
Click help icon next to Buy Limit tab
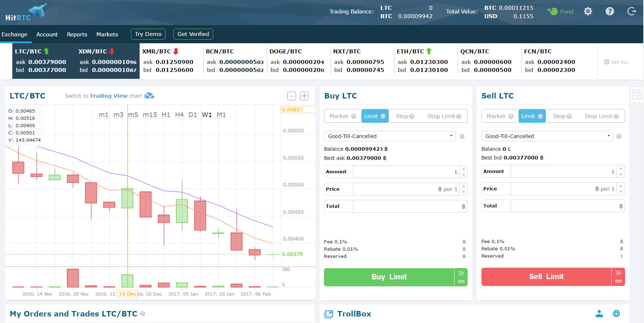[x=383, y=116]
